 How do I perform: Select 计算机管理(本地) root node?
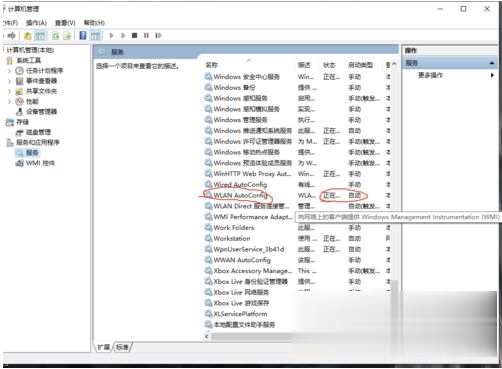[x=30, y=50]
